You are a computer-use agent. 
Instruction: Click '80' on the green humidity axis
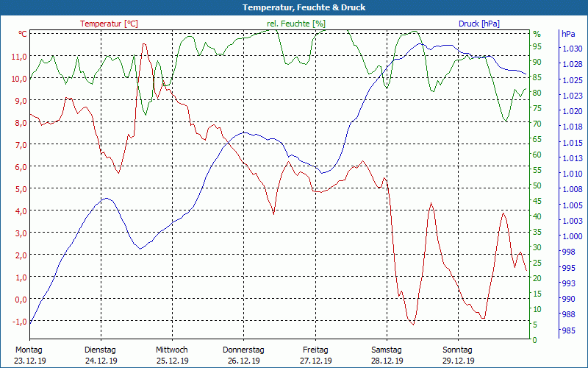point(537,93)
